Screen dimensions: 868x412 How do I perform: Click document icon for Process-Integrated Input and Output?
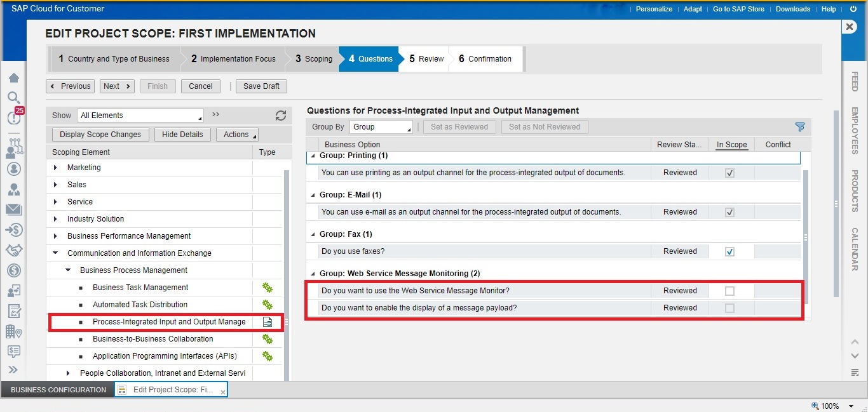coord(268,322)
